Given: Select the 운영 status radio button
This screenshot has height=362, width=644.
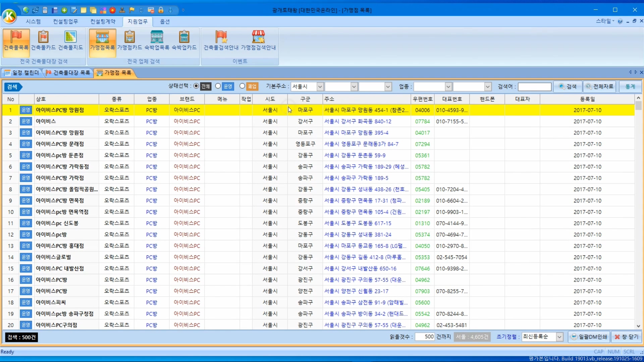Looking at the screenshot, I should 218,86.
